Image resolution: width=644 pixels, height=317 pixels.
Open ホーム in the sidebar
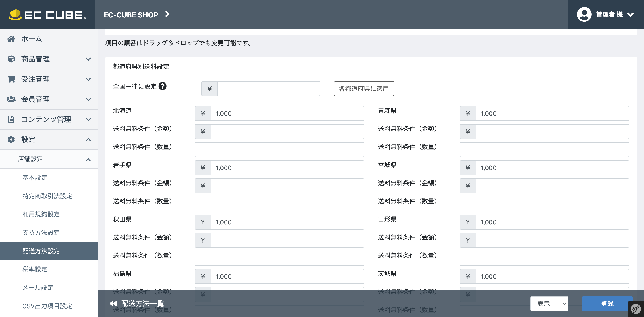(x=49, y=39)
